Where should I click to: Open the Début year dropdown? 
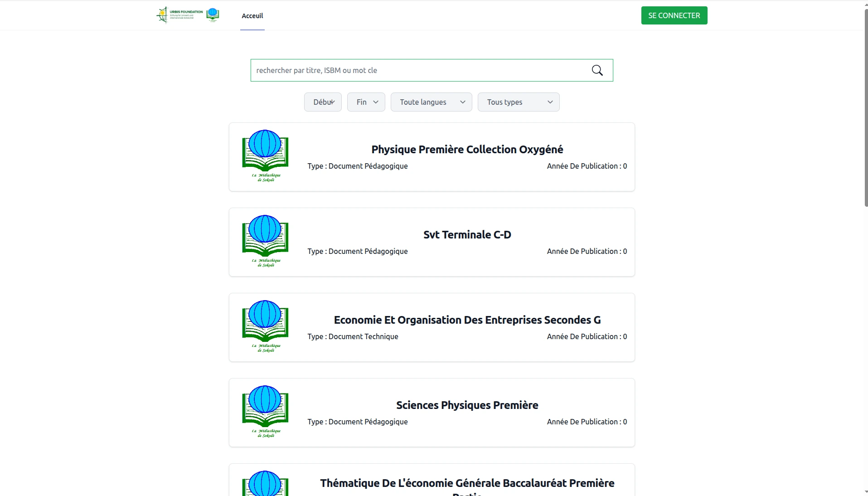click(x=323, y=102)
